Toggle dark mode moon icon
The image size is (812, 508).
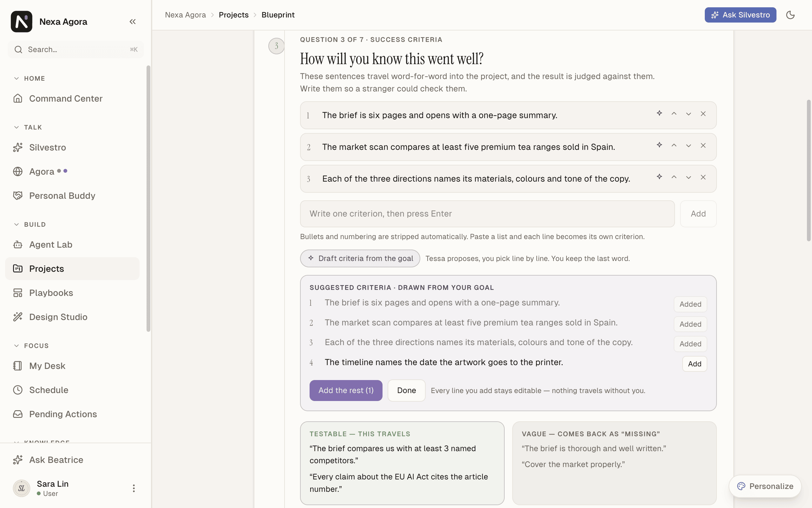coord(790,15)
